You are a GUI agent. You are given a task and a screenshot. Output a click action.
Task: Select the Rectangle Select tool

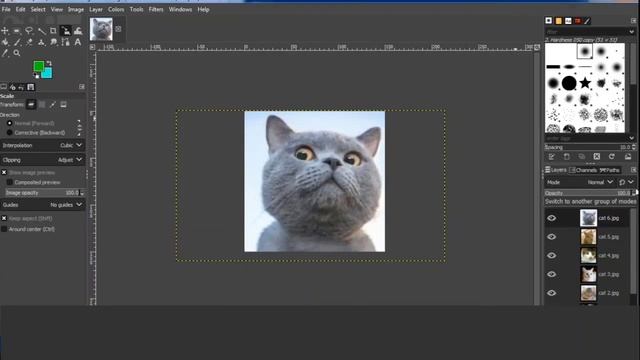tap(17, 31)
